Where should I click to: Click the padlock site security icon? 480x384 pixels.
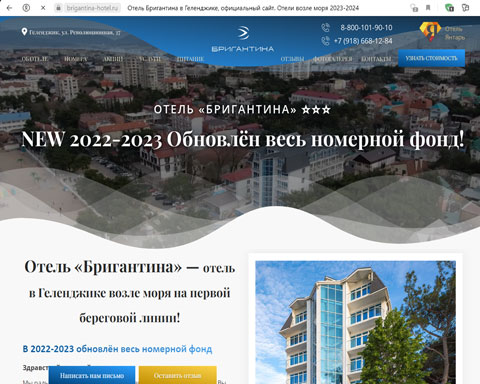tap(58, 8)
